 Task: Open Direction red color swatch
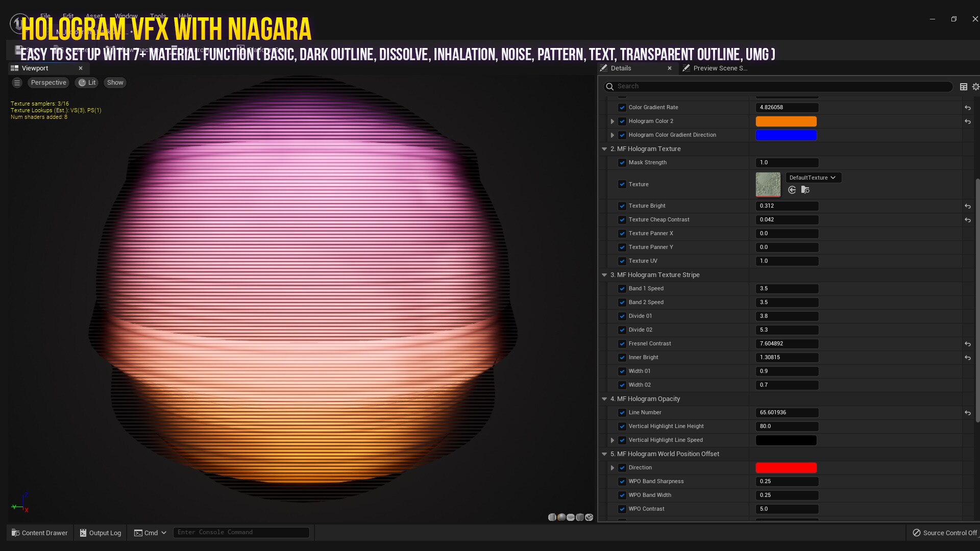pyautogui.click(x=786, y=468)
